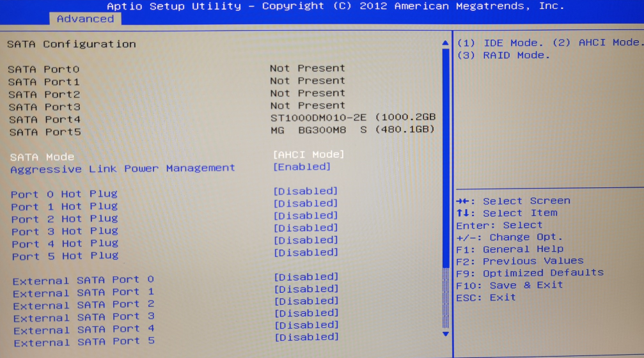Click the F9: Optimized Defaults hint
This screenshot has width=644, height=358.
pos(530,273)
